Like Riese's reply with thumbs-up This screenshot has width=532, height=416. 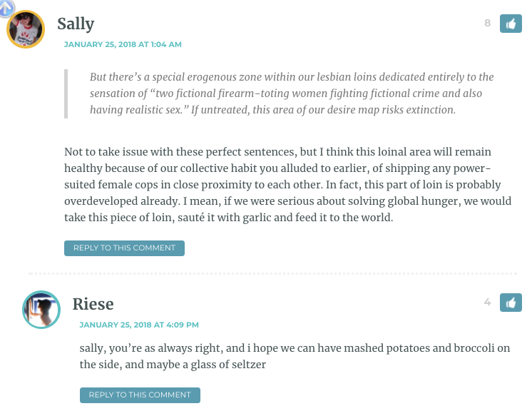511,303
